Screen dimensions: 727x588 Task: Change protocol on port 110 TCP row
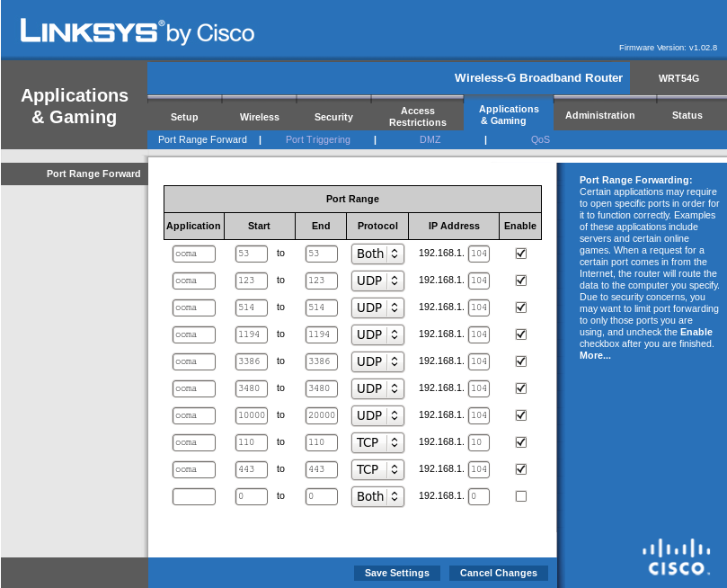[x=377, y=442]
